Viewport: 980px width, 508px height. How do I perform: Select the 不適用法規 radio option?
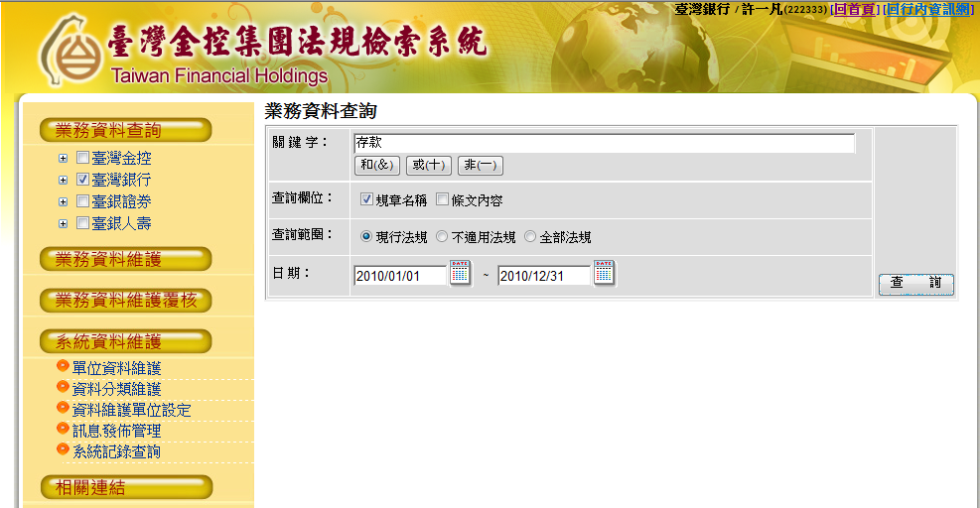tap(442, 237)
